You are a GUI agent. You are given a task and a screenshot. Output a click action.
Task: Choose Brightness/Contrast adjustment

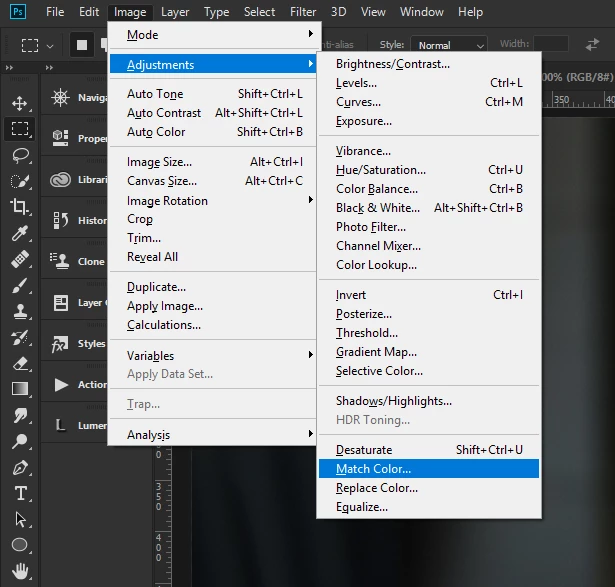point(429,64)
